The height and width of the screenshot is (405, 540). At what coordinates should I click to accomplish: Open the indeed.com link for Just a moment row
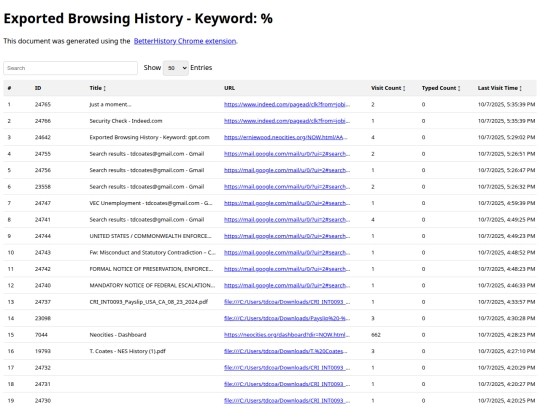(287, 104)
